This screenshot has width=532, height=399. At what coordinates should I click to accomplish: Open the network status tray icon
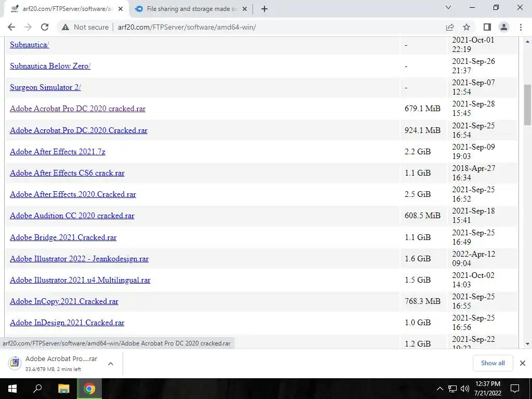click(453, 389)
